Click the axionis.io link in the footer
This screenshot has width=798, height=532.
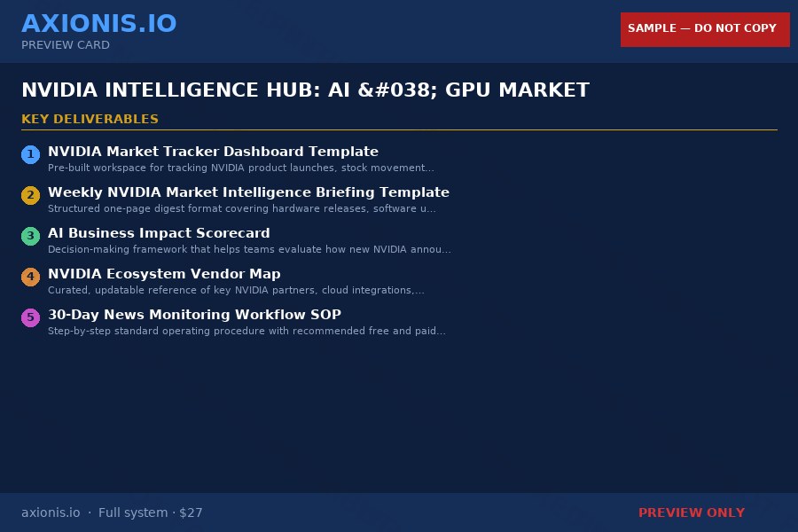pos(51,512)
